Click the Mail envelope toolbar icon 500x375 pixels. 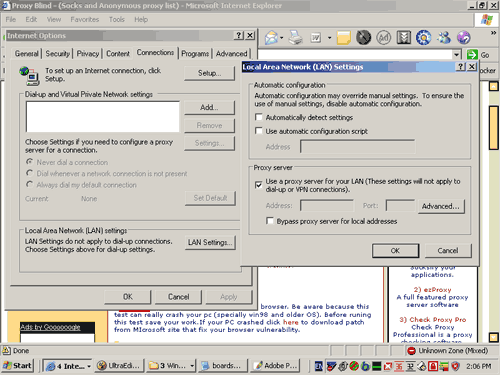tap(271, 37)
